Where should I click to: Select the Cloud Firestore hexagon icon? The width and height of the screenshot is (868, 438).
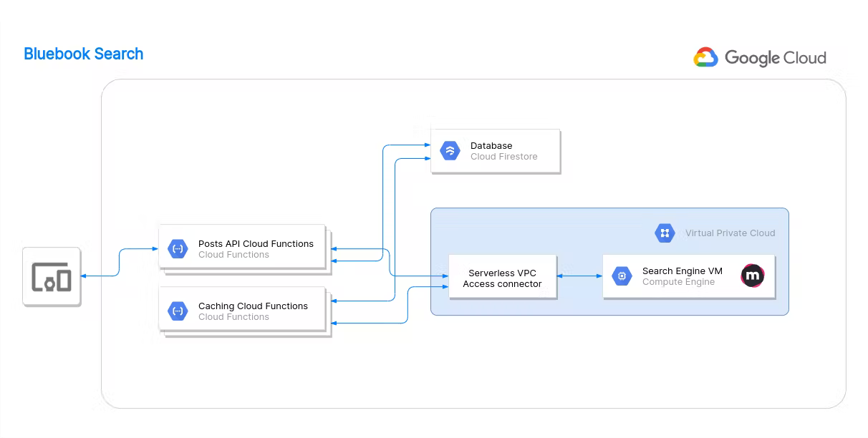(450, 151)
